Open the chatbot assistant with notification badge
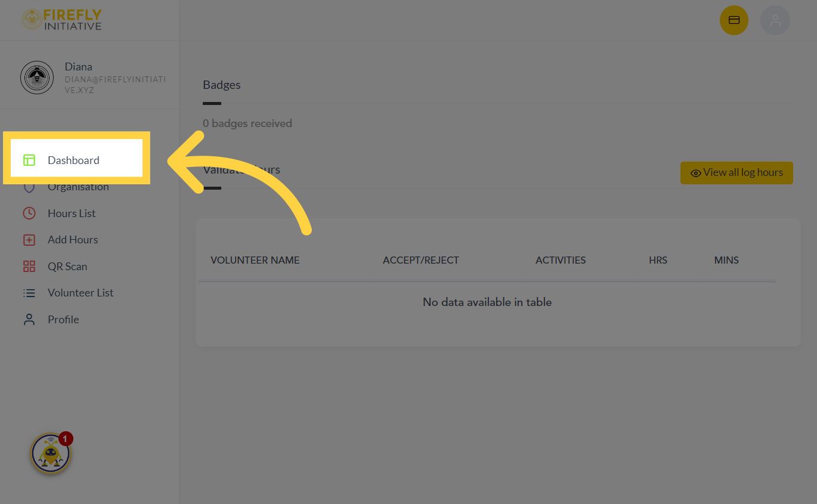 point(51,453)
